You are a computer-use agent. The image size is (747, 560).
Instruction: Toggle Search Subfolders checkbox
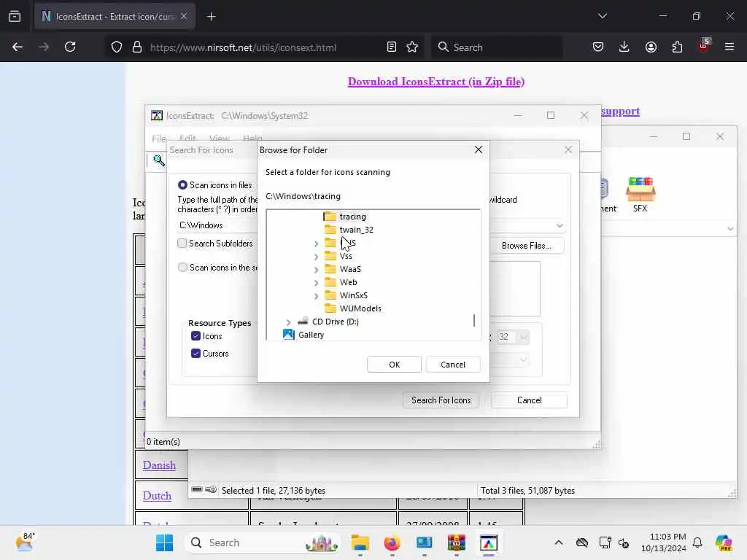tap(182, 244)
